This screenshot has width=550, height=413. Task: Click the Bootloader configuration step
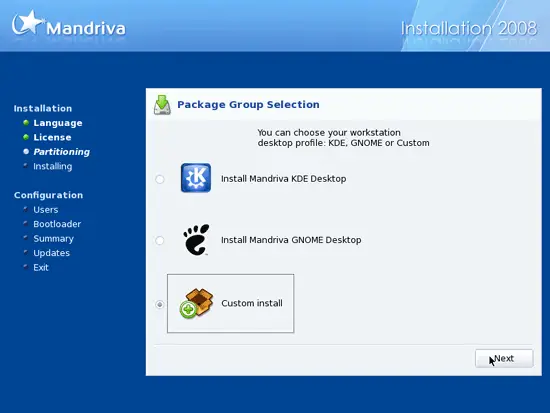click(x=57, y=224)
